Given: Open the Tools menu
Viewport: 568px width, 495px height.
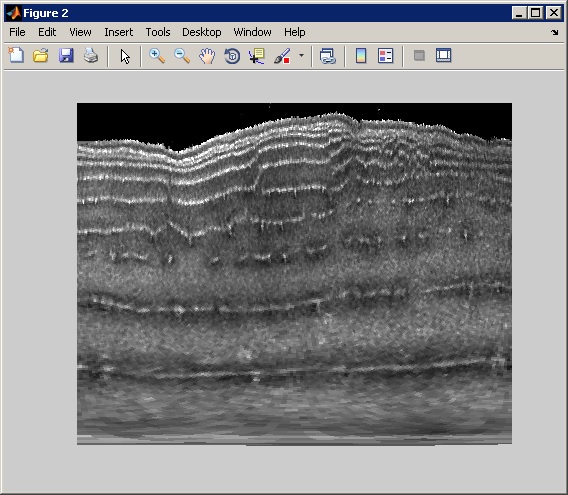Looking at the screenshot, I should tap(158, 32).
